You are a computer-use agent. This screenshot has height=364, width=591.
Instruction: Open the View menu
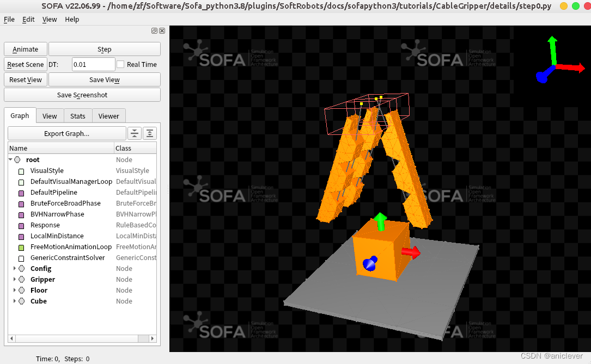click(49, 19)
